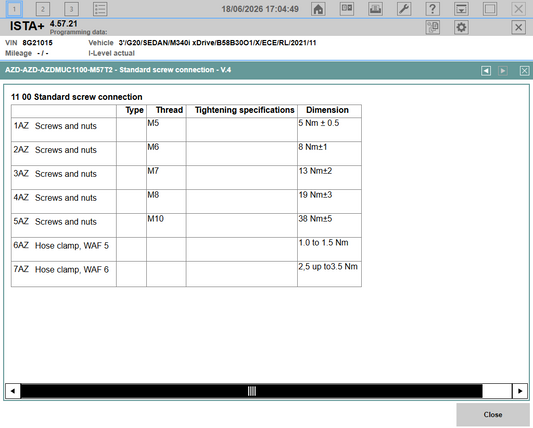Click the '1.0 to 1.5 Nm' value
The width and height of the screenshot is (533, 428).
pyautogui.click(x=323, y=243)
